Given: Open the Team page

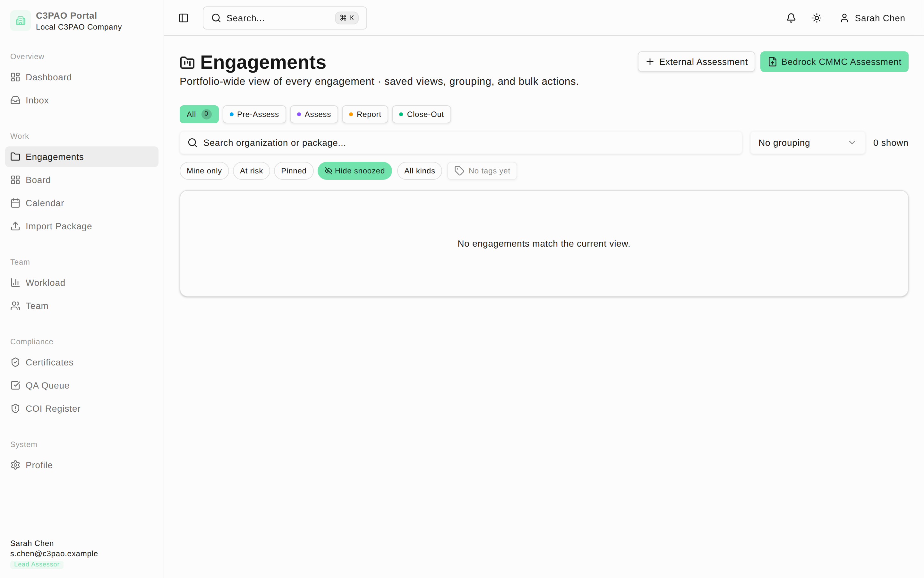Looking at the screenshot, I should (82, 306).
